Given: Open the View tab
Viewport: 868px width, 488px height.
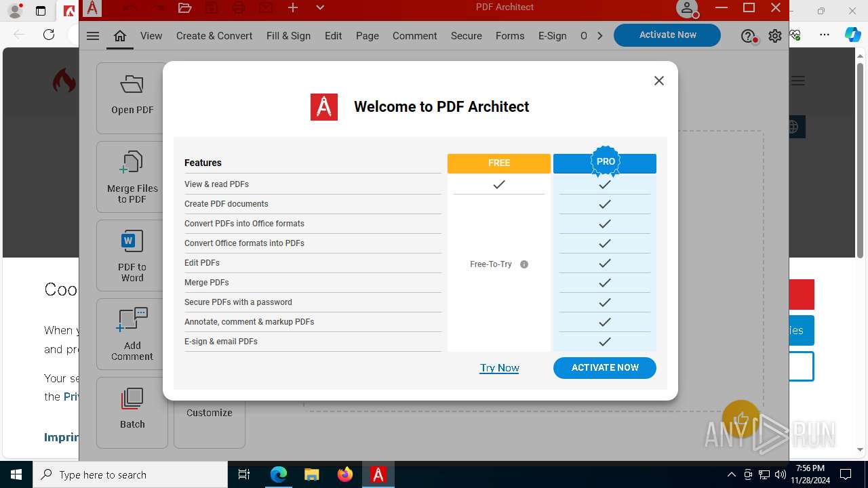Looking at the screenshot, I should click(x=151, y=36).
